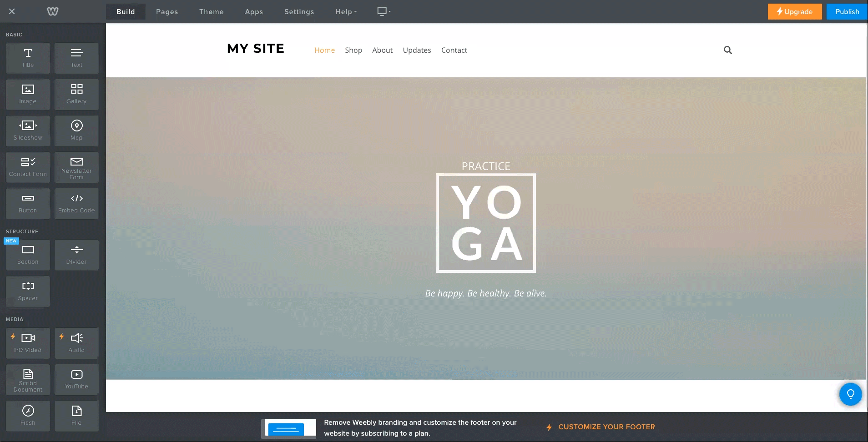Click the Publish button
Screen dimensions: 868x442
click(x=847, y=12)
